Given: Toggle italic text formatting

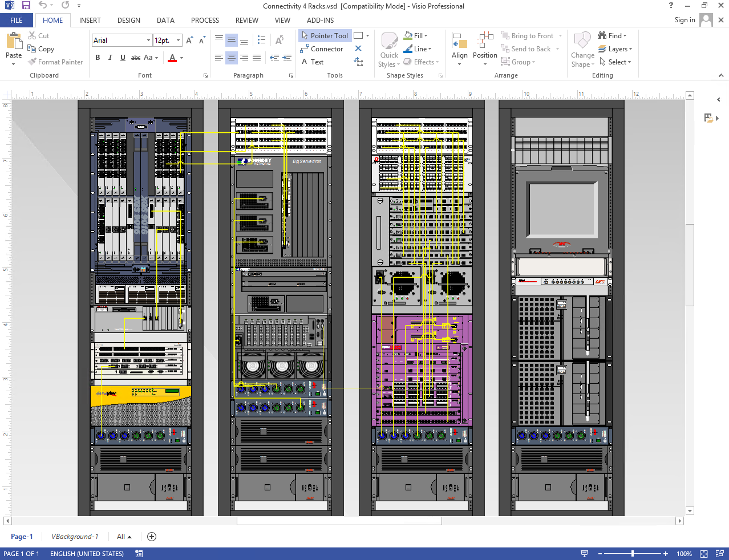Looking at the screenshot, I should pos(110,58).
